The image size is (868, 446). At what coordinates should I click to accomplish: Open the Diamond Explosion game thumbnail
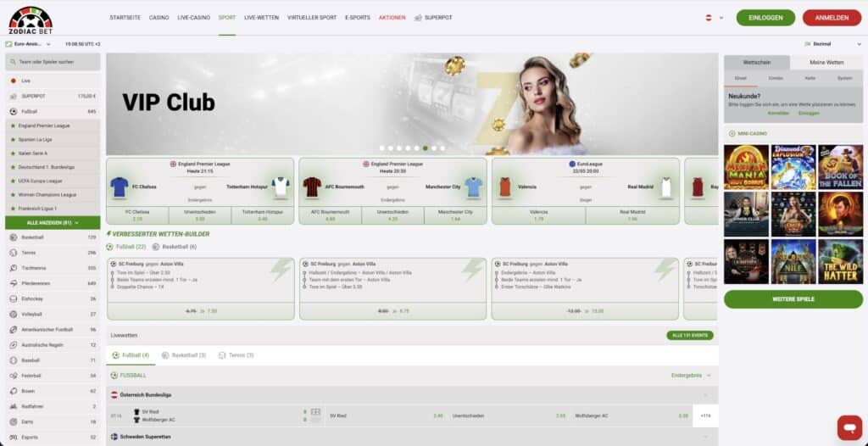[x=793, y=167]
